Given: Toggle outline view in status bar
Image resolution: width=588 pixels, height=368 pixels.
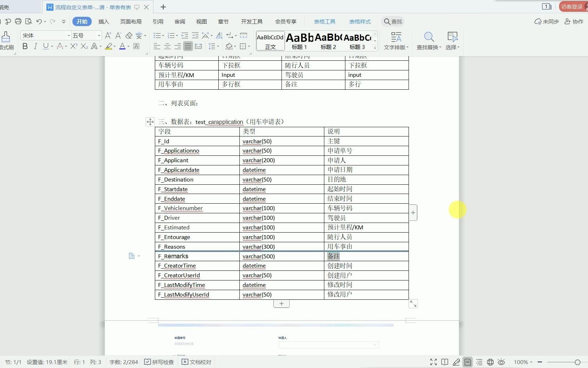Looking at the screenshot, I should [x=479, y=362].
